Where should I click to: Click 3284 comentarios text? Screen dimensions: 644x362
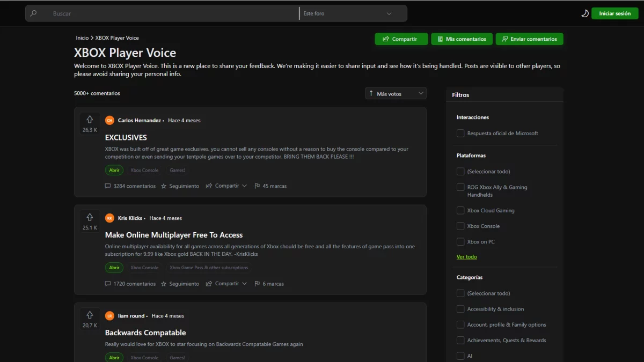[x=135, y=186]
